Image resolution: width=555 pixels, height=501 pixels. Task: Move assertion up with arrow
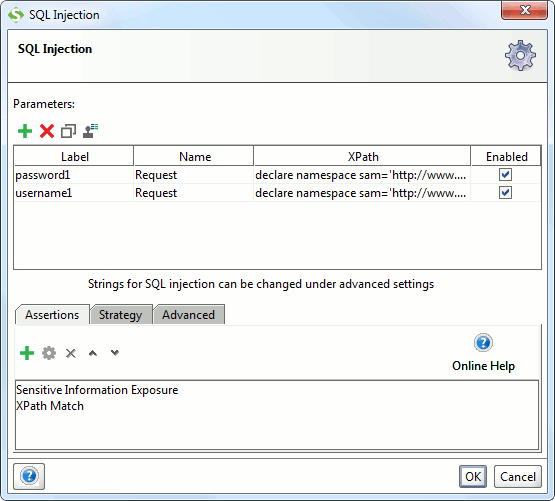[93, 353]
